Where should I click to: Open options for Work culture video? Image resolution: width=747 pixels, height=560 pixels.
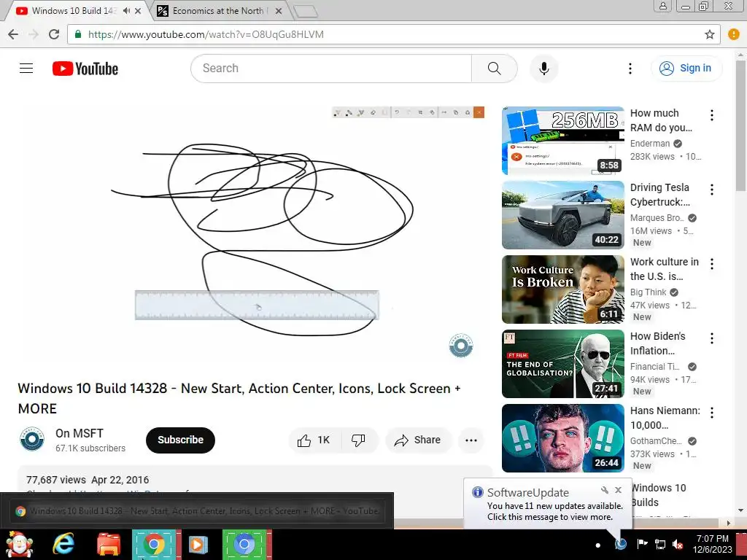(712, 264)
